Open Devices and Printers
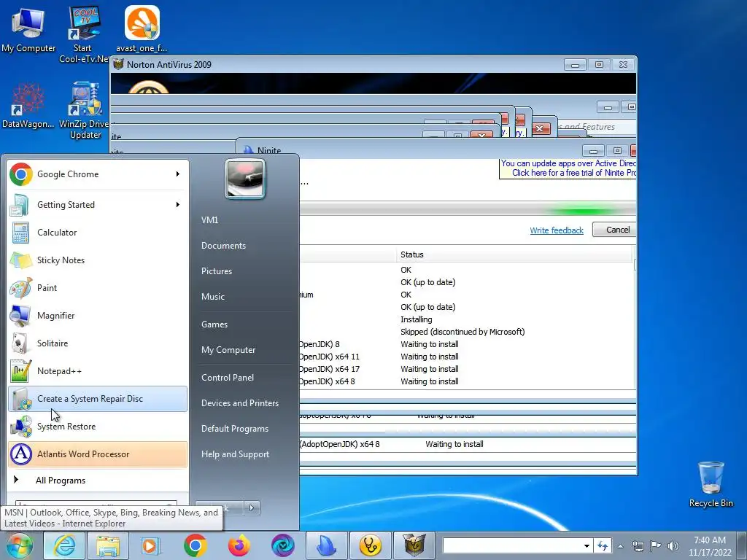This screenshot has height=560, width=747. point(240,403)
